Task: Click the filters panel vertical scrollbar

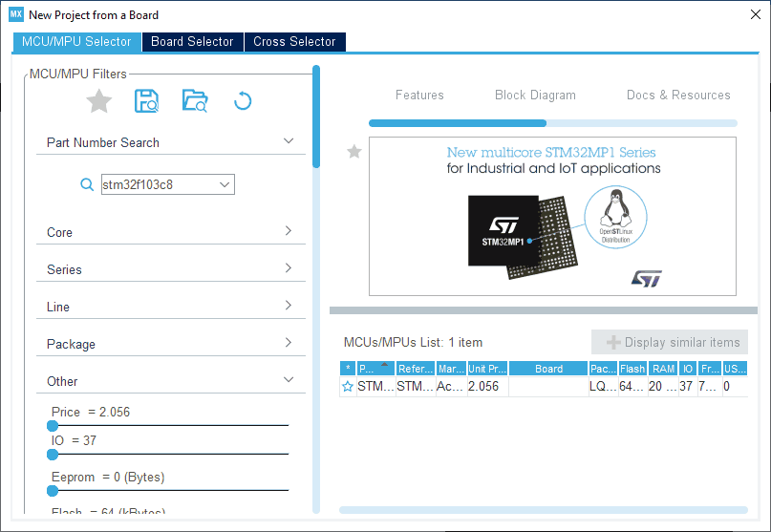Action: point(316,117)
